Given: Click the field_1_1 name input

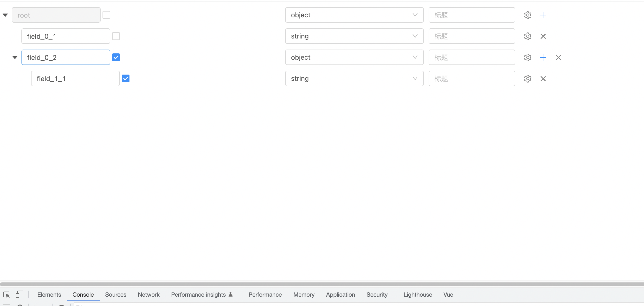Looking at the screenshot, I should (x=75, y=79).
